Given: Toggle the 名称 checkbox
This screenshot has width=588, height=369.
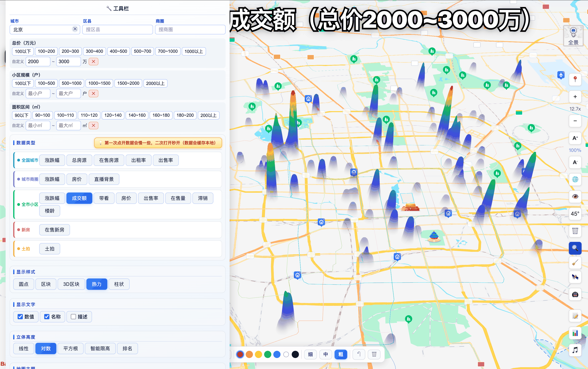Looking at the screenshot, I should (x=47, y=317).
